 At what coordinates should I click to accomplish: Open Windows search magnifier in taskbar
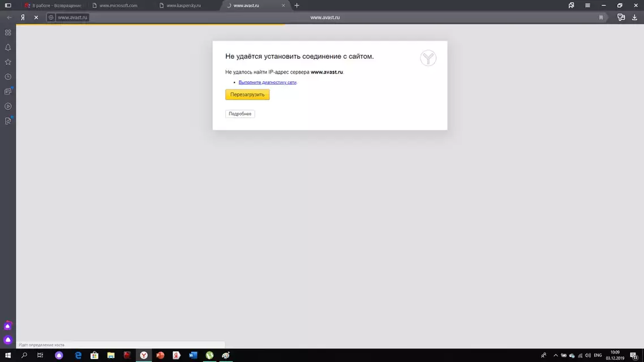[x=24, y=355]
